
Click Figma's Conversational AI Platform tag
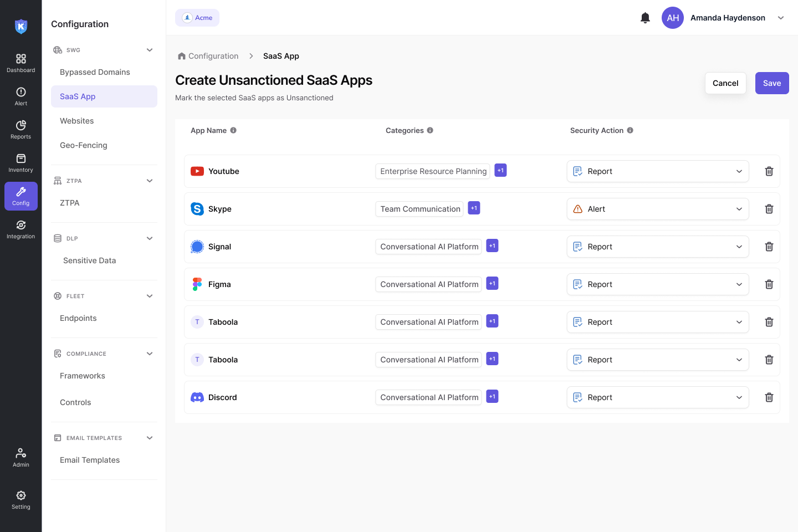coord(428,284)
